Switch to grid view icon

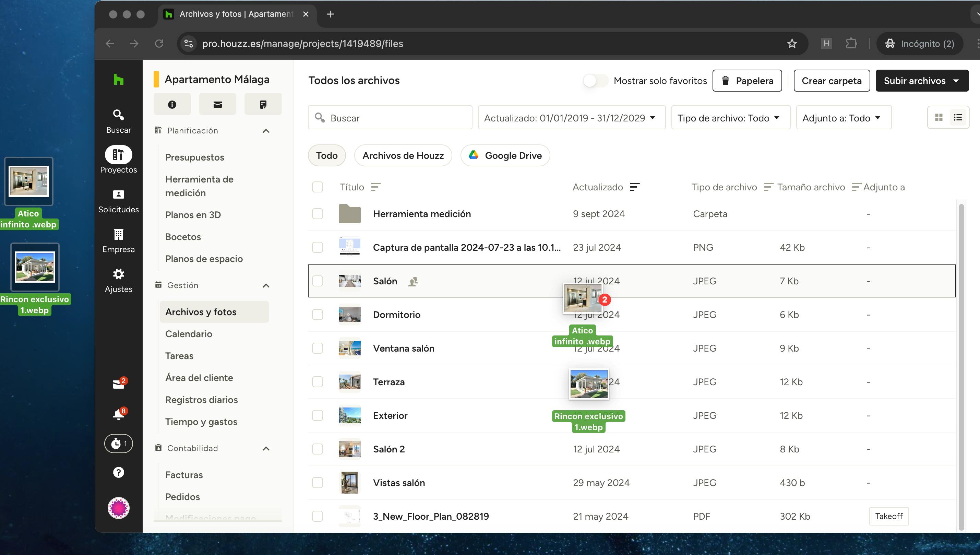939,118
